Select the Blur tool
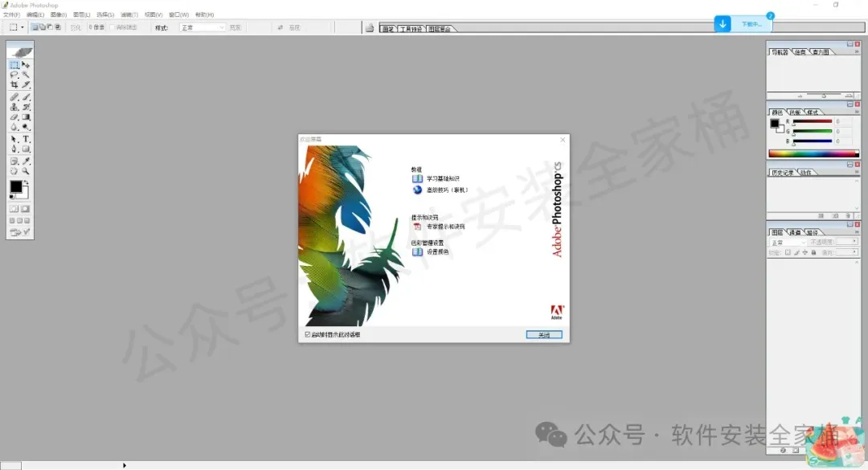The width and height of the screenshot is (868, 470). [x=14, y=127]
